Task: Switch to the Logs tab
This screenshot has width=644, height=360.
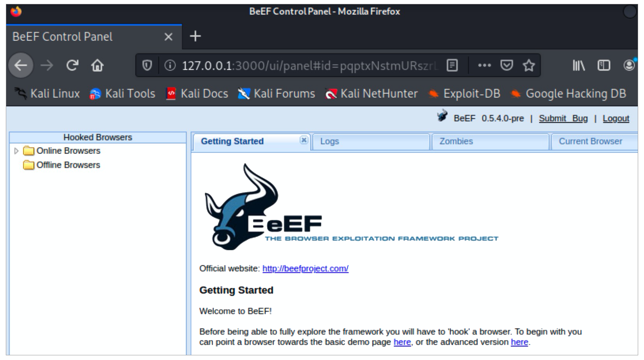Action: point(330,141)
